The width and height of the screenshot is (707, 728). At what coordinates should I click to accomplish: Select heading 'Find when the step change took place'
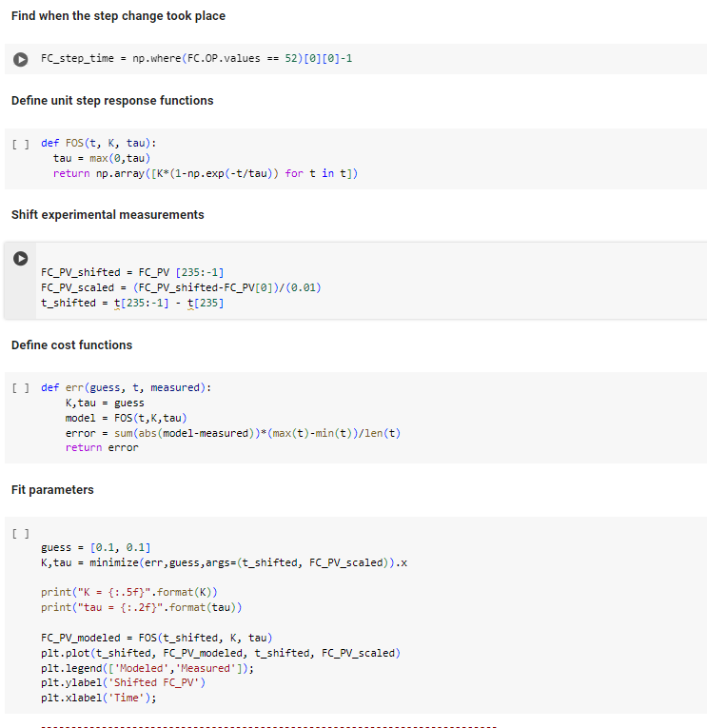pos(118,16)
